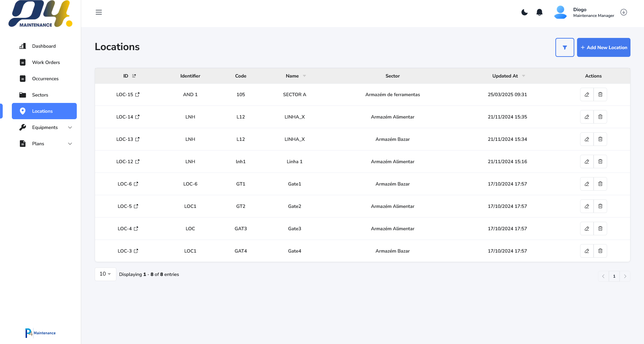The height and width of the screenshot is (344, 644).
Task: Edit the Gate4 location
Action: [587, 251]
